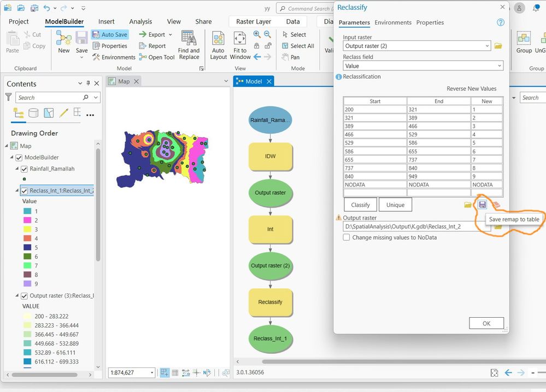Click Fit to Window

point(240,45)
